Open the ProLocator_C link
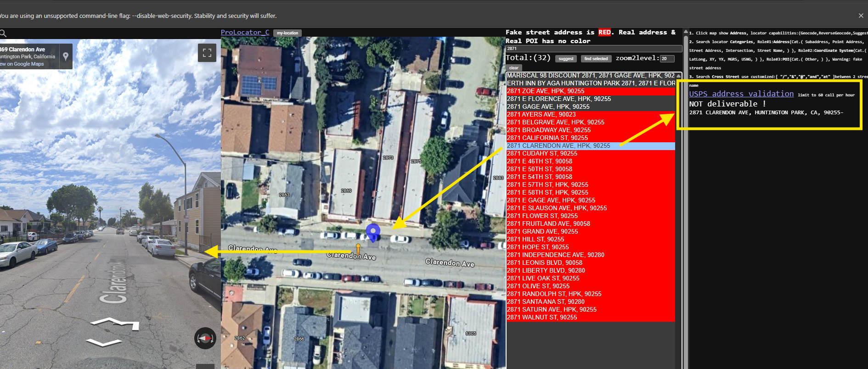Image resolution: width=868 pixels, height=369 pixels. (245, 33)
